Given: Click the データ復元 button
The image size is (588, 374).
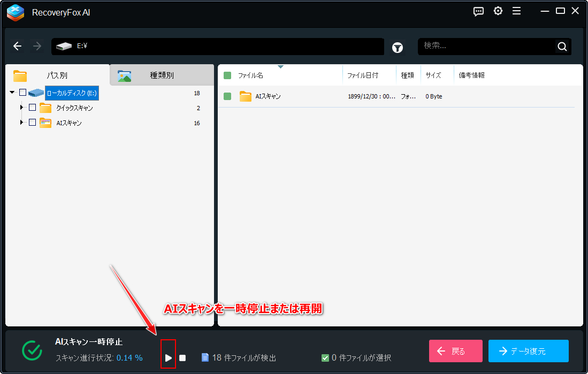Looking at the screenshot, I should (x=529, y=351).
